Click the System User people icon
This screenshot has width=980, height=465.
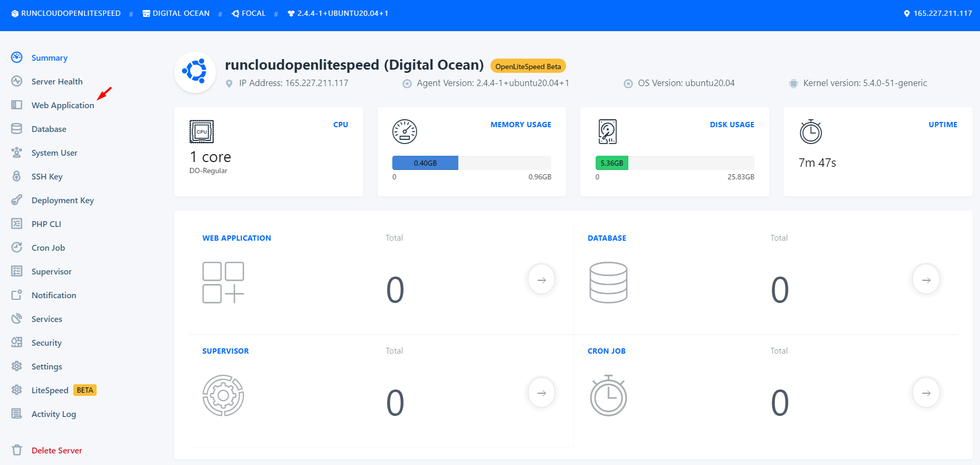17,152
